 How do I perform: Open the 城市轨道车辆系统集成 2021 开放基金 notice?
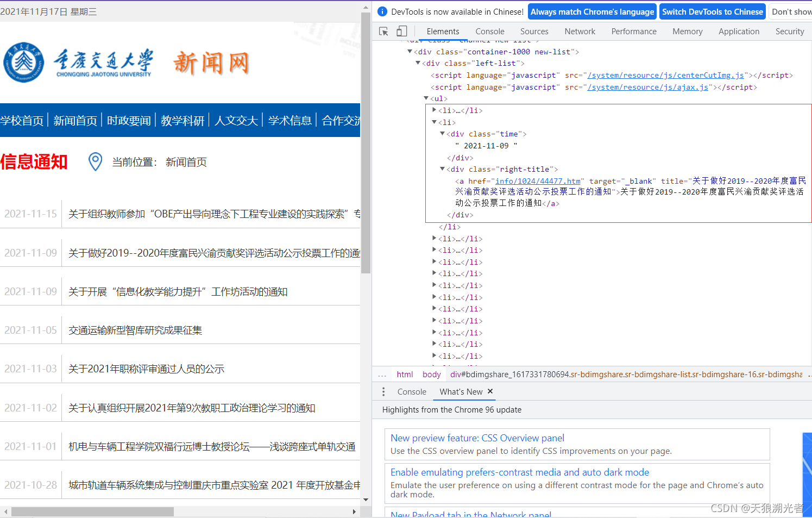[215, 485]
